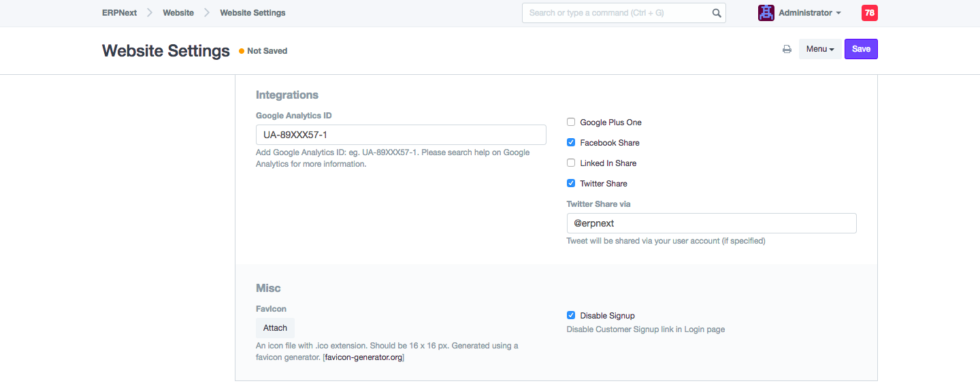Click the print icon

[787, 49]
